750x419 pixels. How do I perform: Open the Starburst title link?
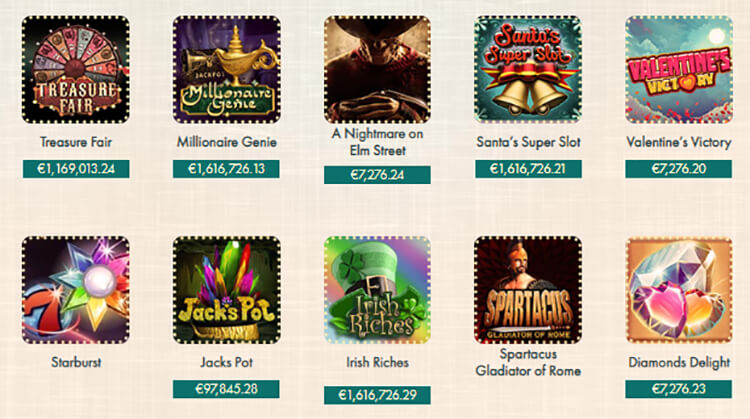[x=76, y=362]
